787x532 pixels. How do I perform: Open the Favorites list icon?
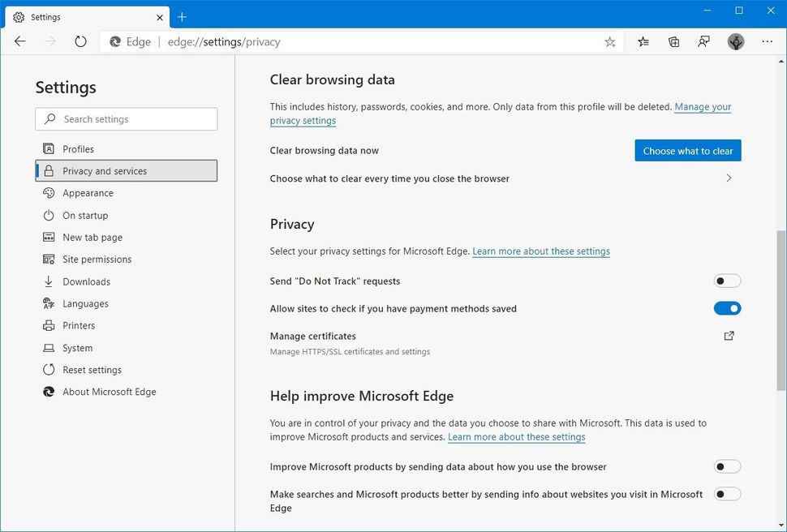click(643, 41)
